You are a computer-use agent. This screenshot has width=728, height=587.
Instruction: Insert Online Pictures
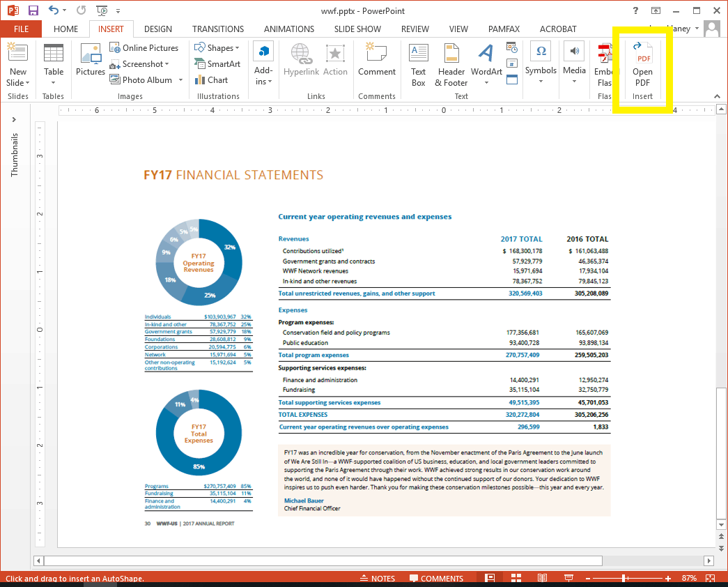[144, 48]
